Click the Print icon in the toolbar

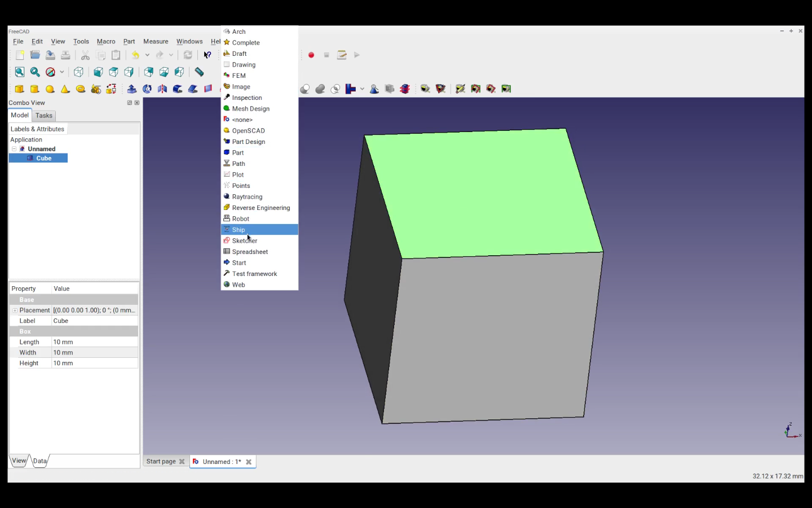coord(65,55)
